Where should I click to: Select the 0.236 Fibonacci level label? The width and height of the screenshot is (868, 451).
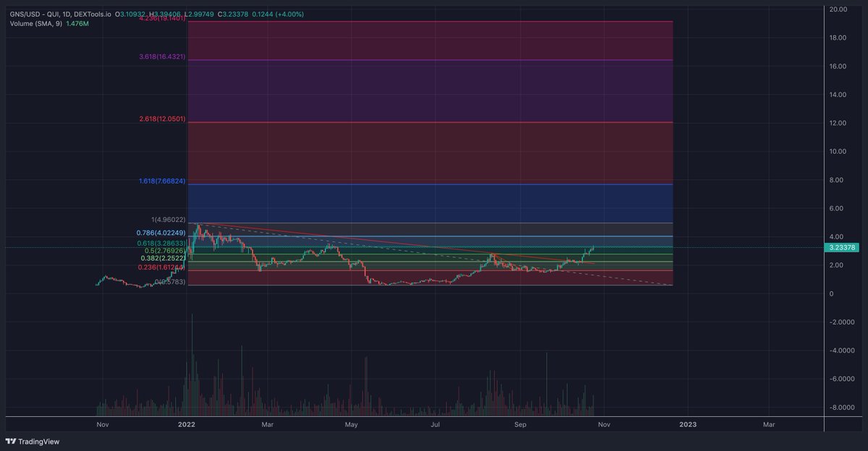pyautogui.click(x=161, y=267)
